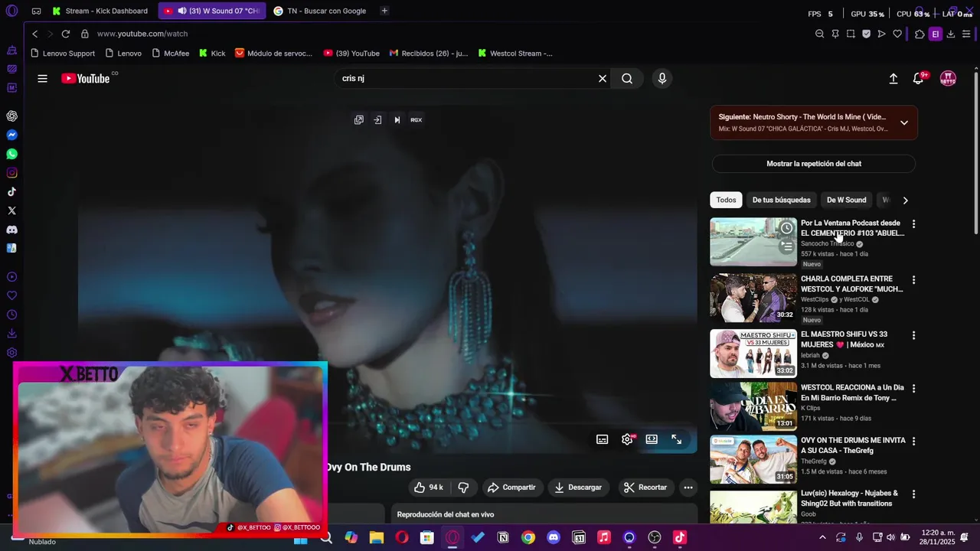Open TikTok in the Opera sidebar
This screenshot has height=551, width=980.
pyautogui.click(x=11, y=192)
